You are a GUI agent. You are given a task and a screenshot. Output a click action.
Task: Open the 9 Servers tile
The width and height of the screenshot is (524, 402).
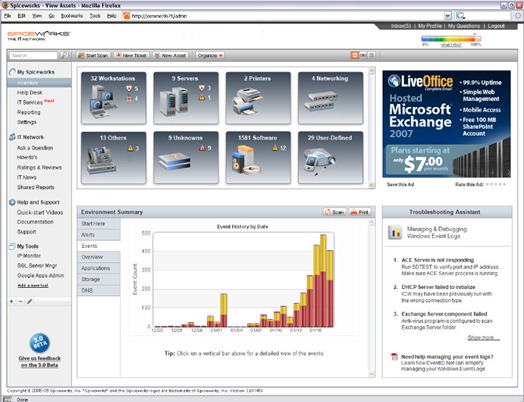coord(186,98)
